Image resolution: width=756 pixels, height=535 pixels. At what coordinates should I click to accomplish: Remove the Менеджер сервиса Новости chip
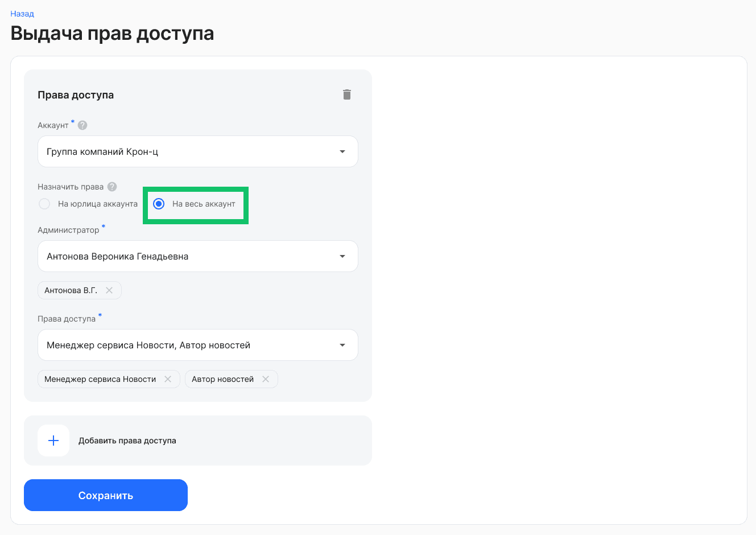[168, 379]
